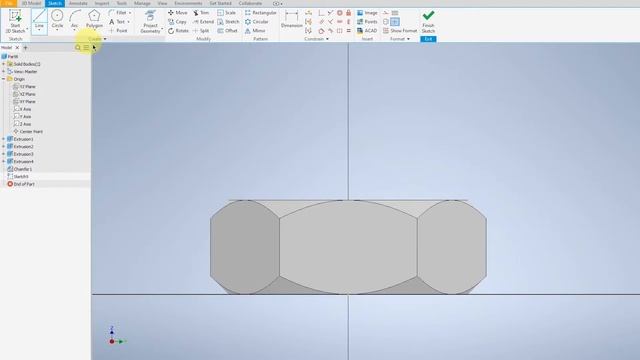Activate the Move tool
Viewport: 640px width, 360px height.
[x=178, y=13]
